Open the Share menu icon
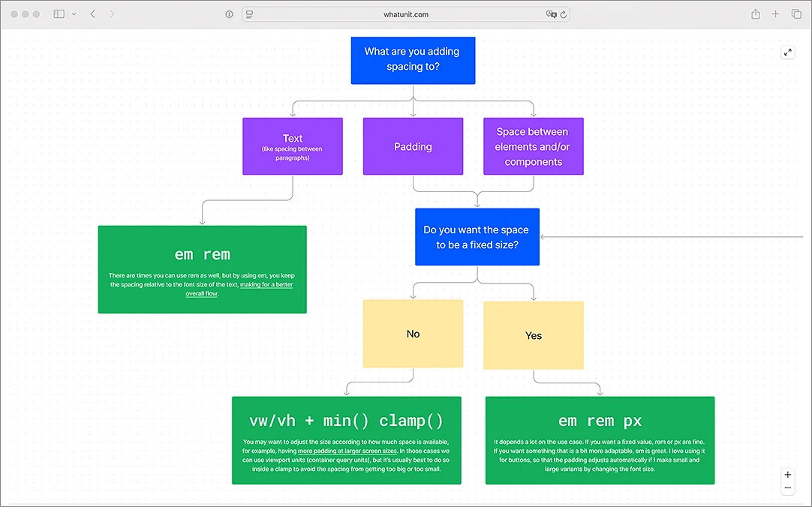 [x=756, y=14]
